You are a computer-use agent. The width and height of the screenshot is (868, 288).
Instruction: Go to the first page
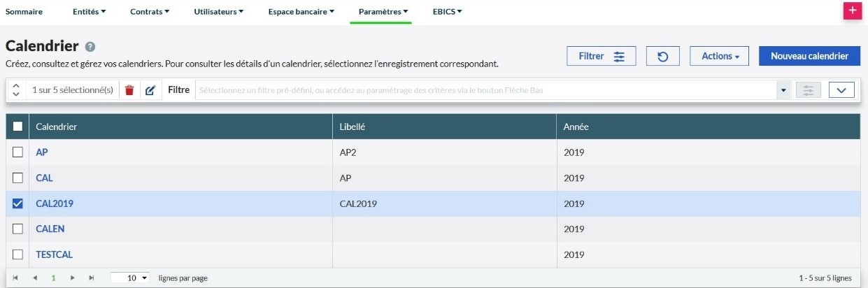15,278
